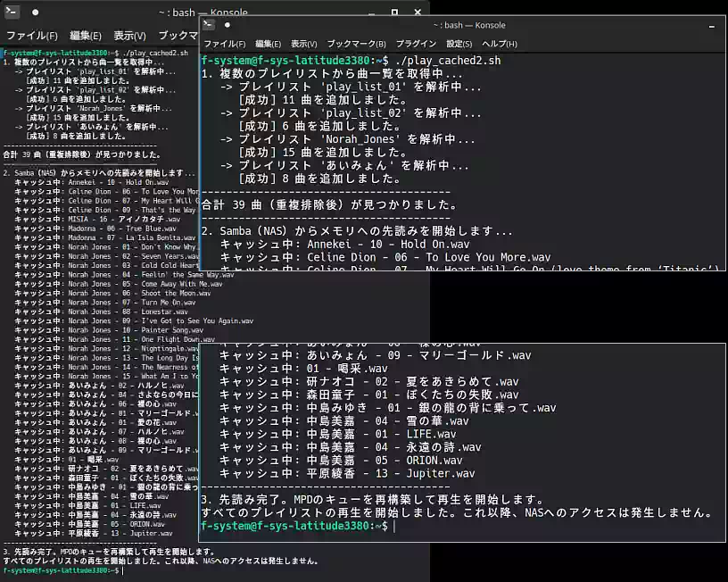
Task: Open ファイル(F) menu in the back window
Action: (x=31, y=36)
